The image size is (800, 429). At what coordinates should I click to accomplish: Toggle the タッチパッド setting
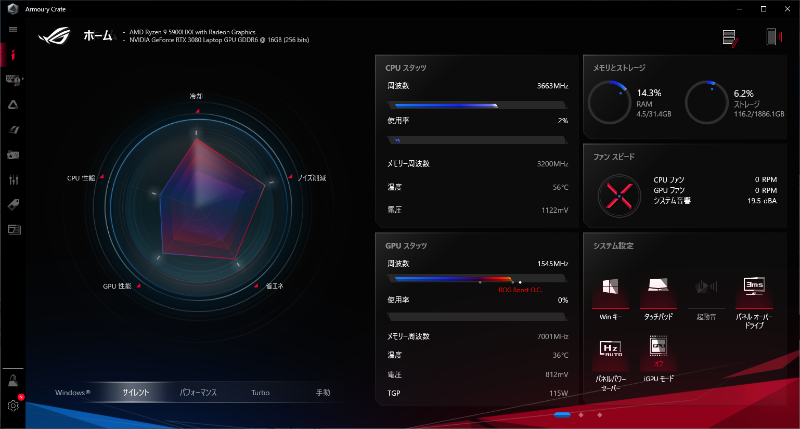tap(658, 299)
